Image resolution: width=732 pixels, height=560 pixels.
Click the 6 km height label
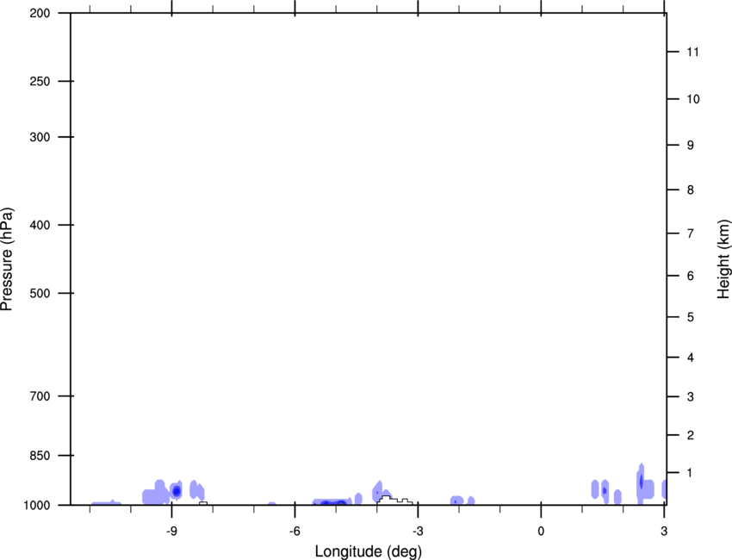691,276
